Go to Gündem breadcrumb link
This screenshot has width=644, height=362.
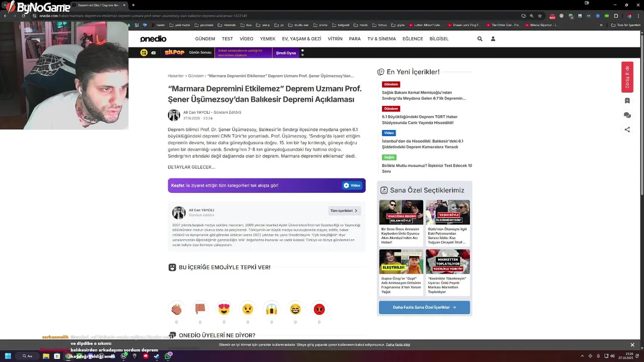tap(196, 76)
